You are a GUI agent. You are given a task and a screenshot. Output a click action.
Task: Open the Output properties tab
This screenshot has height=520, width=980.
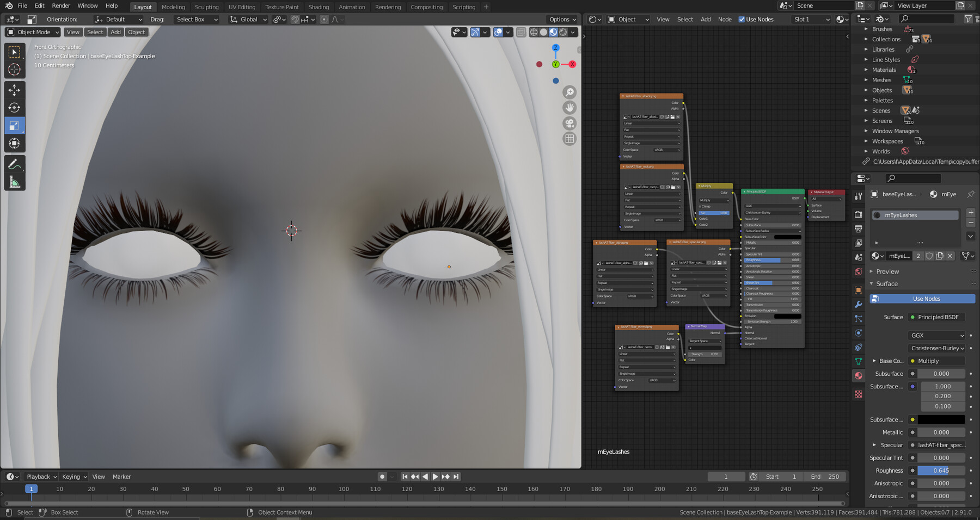point(859,228)
